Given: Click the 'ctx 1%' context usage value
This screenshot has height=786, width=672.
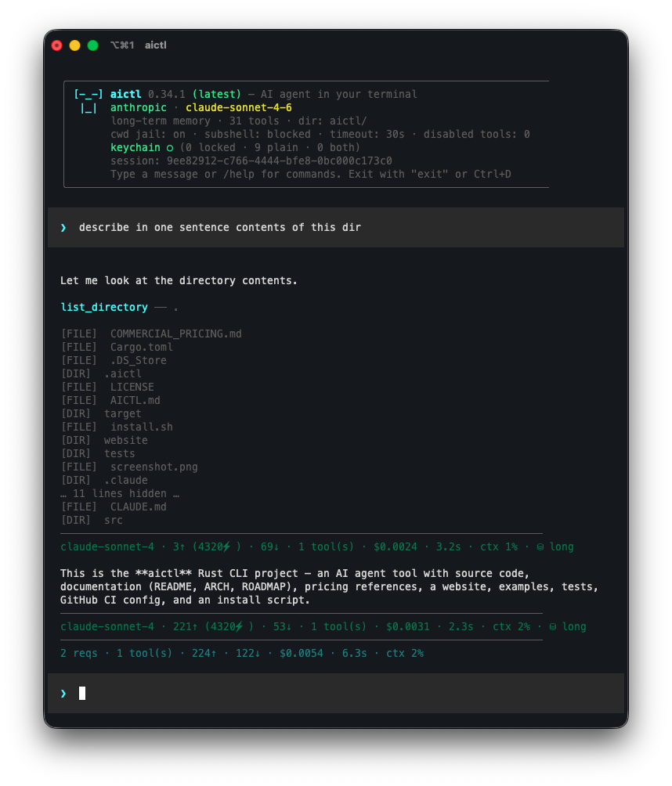Looking at the screenshot, I should [499, 546].
